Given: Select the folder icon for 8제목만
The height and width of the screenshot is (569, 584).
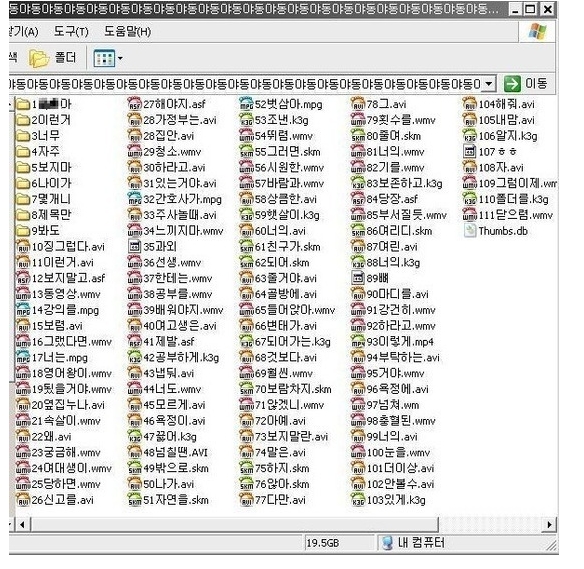Looking at the screenshot, I should pyautogui.click(x=23, y=215).
